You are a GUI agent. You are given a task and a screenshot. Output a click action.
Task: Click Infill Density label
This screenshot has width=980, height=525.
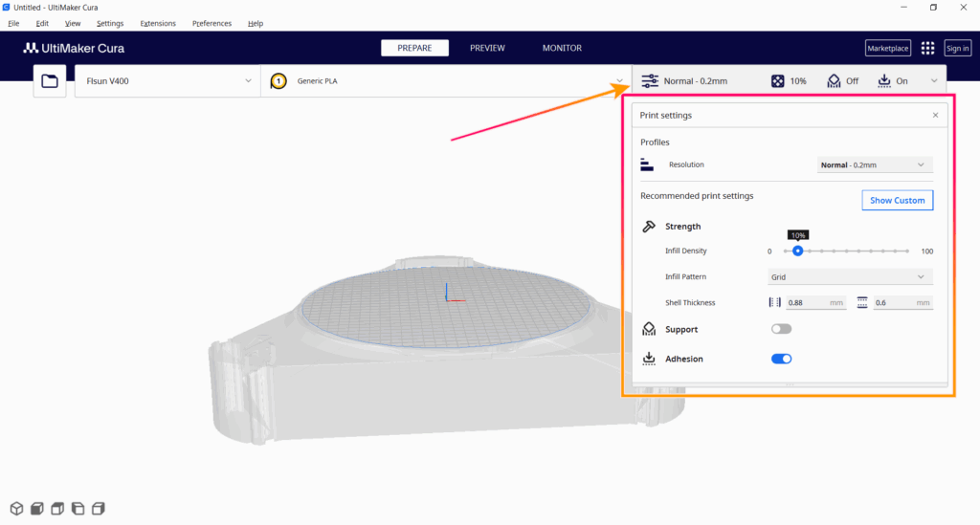tap(685, 251)
